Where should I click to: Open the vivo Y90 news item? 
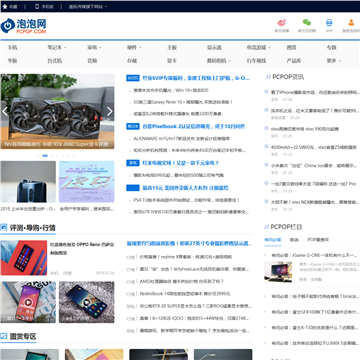[x=305, y=129]
